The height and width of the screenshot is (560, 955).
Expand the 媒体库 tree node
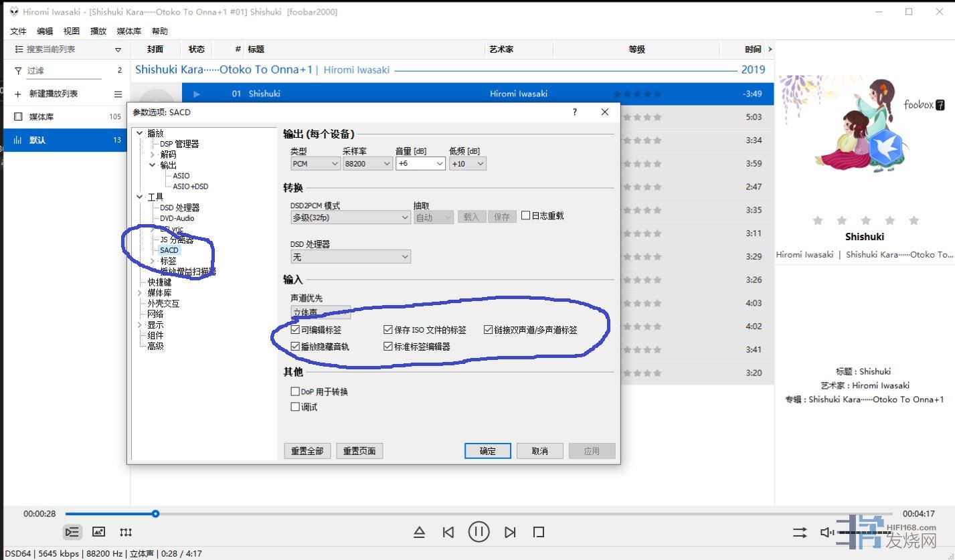click(140, 293)
